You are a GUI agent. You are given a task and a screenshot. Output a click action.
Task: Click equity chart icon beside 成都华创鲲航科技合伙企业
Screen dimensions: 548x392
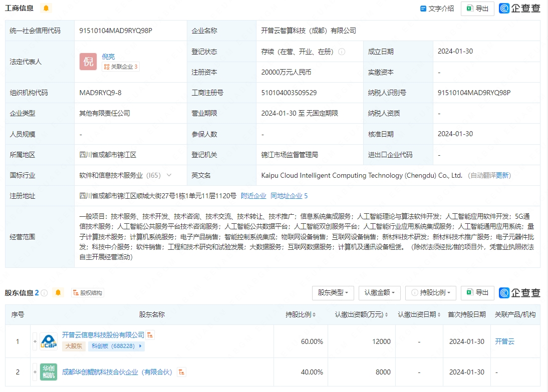click(181, 372)
